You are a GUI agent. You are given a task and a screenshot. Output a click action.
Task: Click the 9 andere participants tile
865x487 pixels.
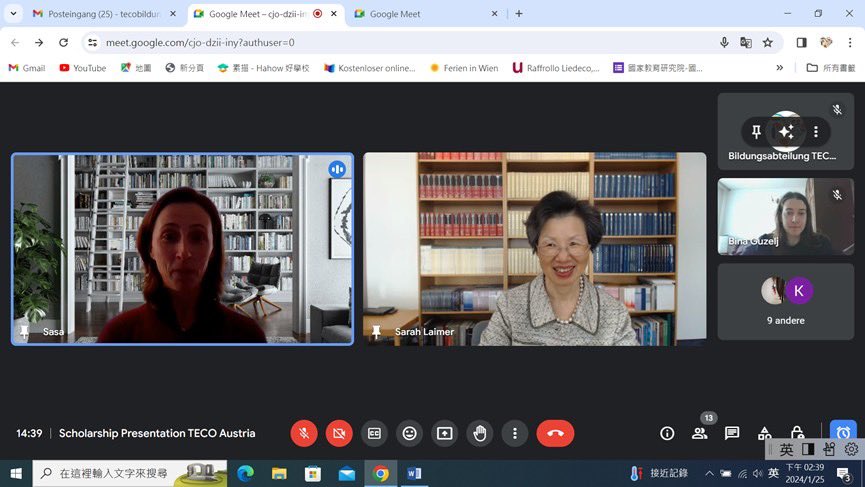(x=785, y=301)
